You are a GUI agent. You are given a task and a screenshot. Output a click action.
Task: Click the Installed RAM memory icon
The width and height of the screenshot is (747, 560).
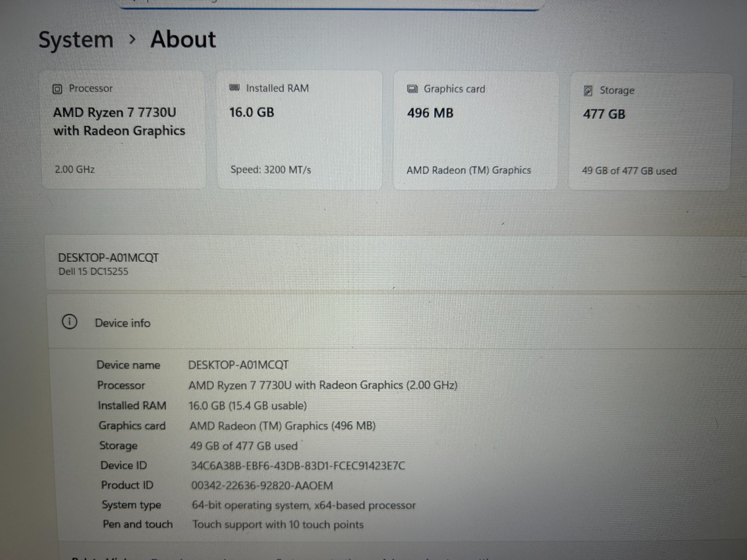(x=234, y=88)
